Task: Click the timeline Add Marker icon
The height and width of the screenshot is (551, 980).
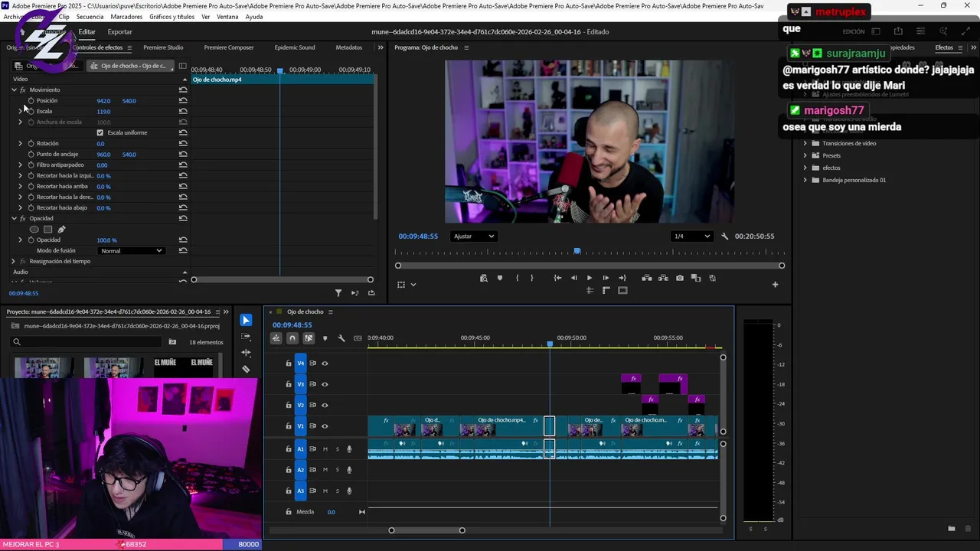Action: pos(325,338)
